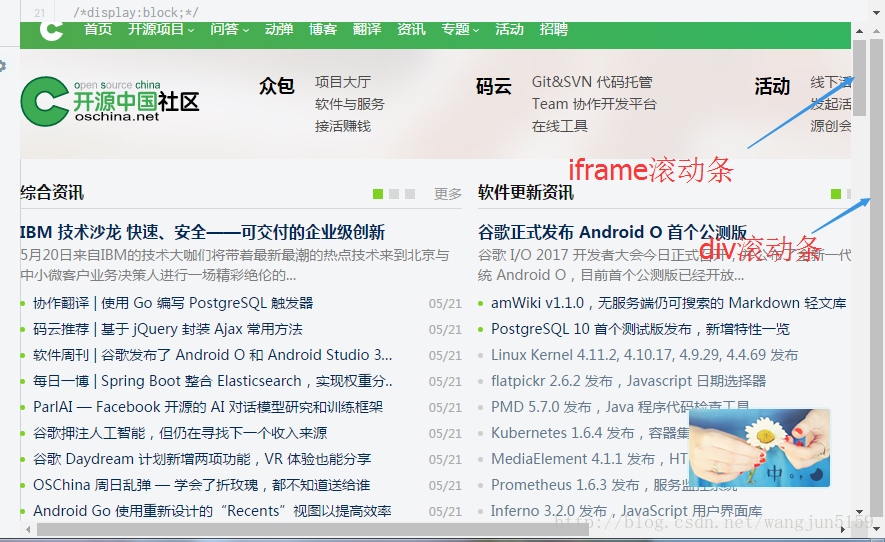Open 谷歌 Daydream 计划 article
The width and height of the screenshot is (885, 542).
click(x=202, y=459)
